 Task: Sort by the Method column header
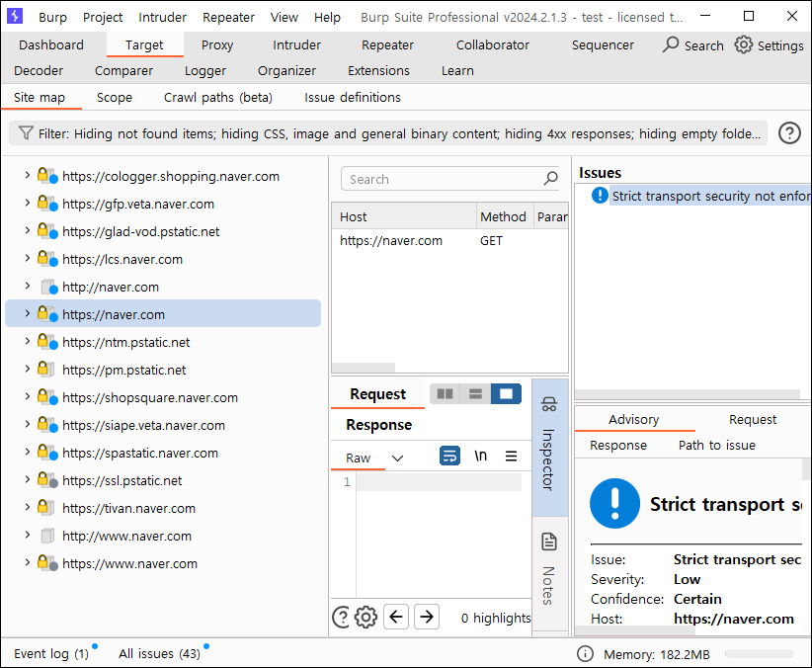tap(505, 216)
